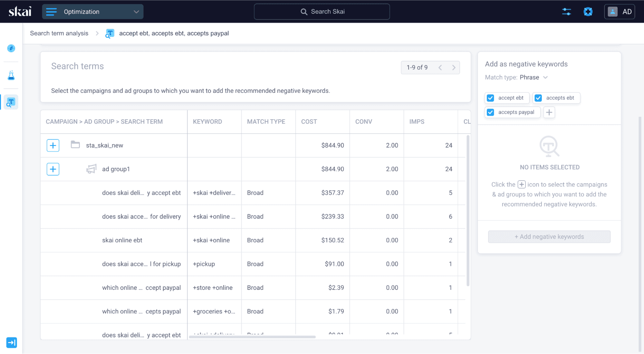
Task: Click the $1.79 cost value
Action: pos(336,311)
